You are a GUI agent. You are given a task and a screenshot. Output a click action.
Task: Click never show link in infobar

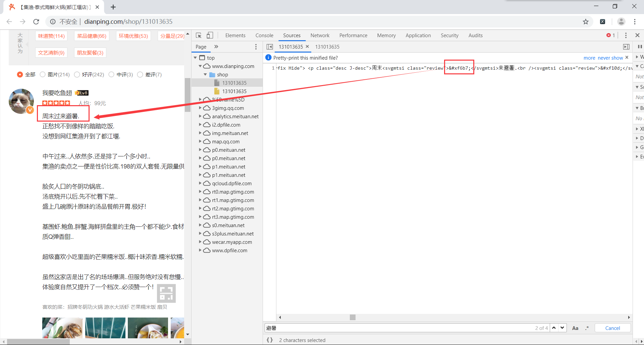610,58
